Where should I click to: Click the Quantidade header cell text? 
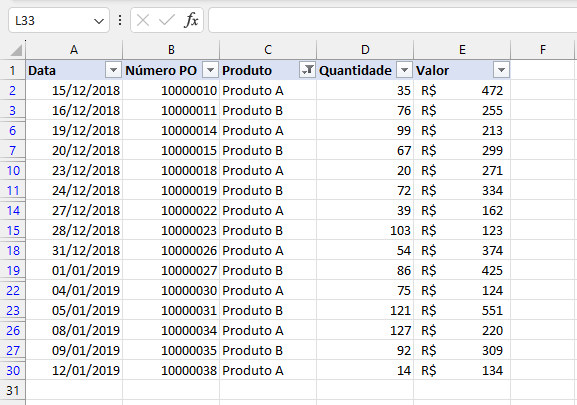tap(355, 70)
